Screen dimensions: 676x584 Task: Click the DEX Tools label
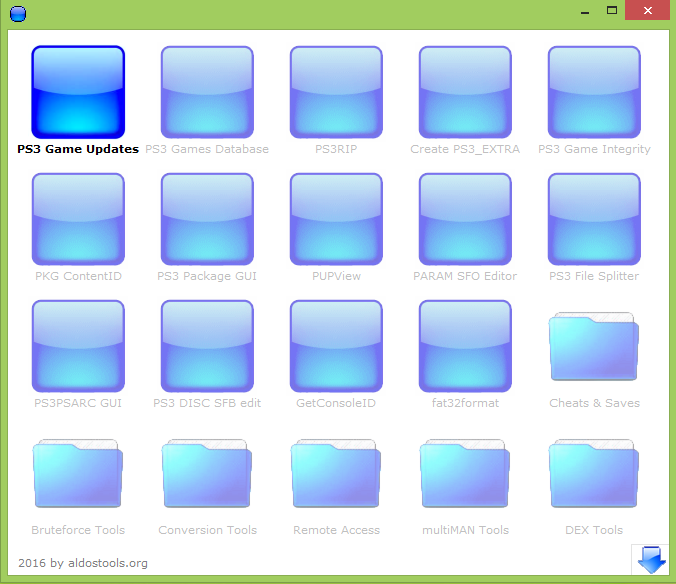point(594,530)
